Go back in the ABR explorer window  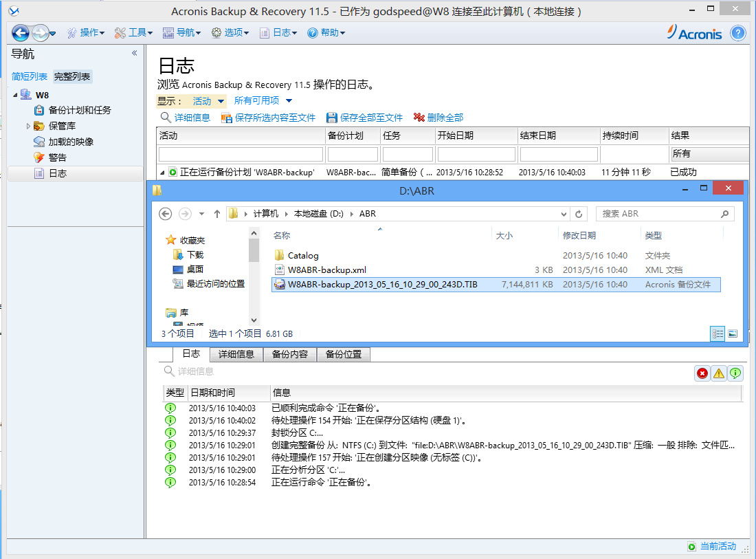[166, 214]
